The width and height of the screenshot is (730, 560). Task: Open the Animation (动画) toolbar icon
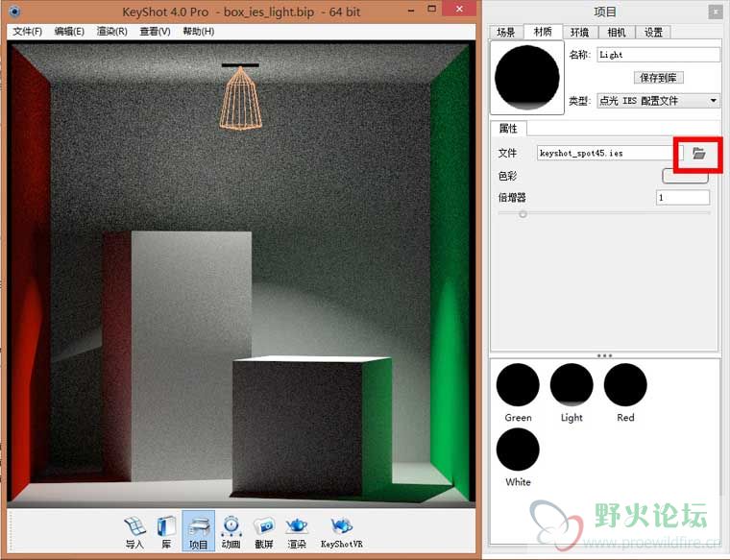[231, 531]
